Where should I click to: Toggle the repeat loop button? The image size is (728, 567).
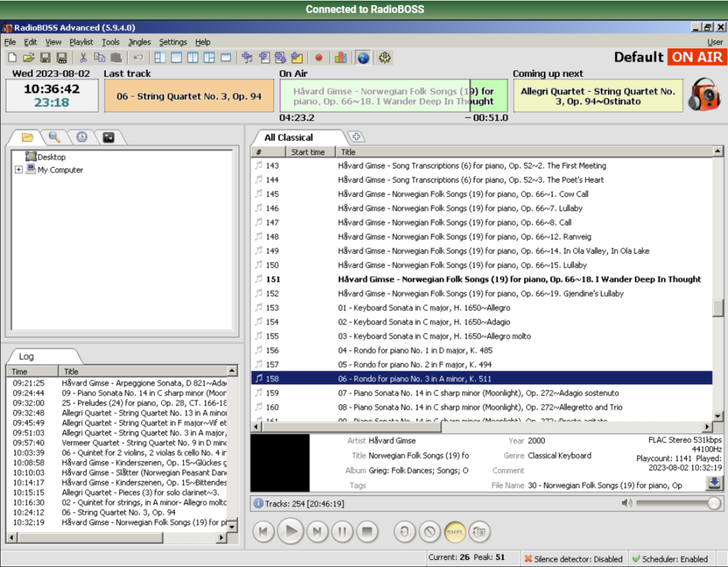(x=405, y=532)
